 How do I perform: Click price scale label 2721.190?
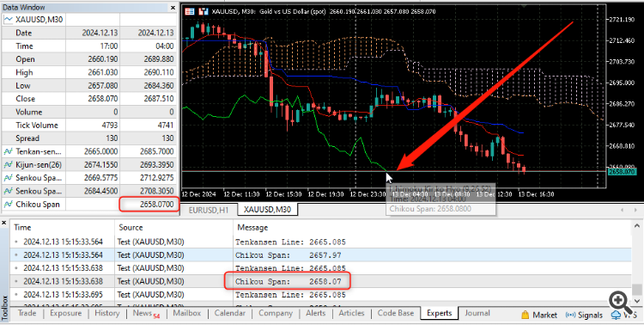tap(621, 19)
